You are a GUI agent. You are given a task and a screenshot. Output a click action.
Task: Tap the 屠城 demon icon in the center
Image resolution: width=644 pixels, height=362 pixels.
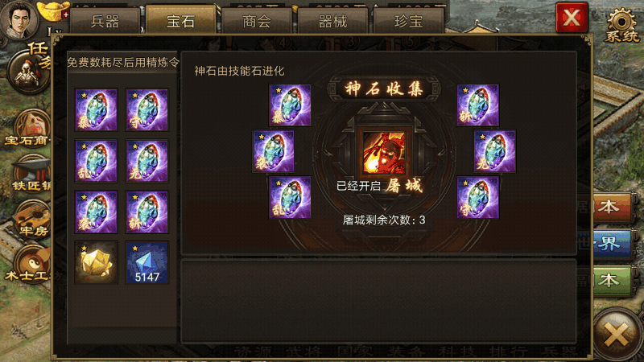(384, 153)
